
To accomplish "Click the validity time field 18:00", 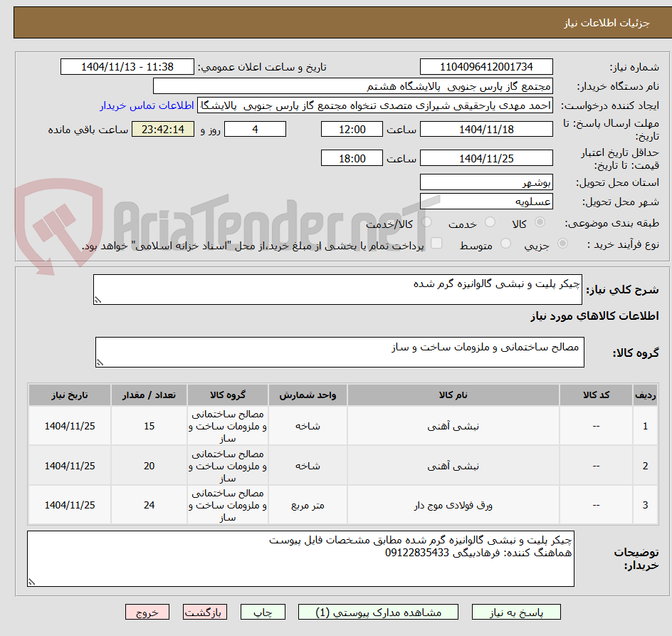I will [352, 158].
